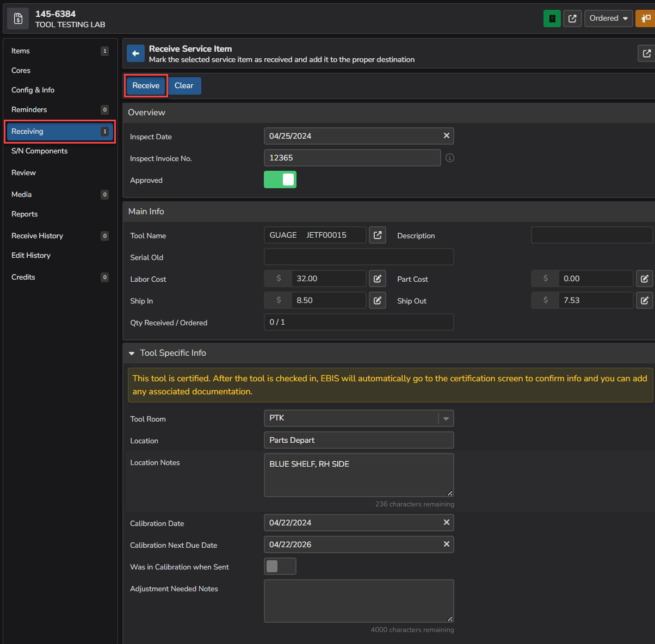Click the Receive button

click(x=145, y=85)
